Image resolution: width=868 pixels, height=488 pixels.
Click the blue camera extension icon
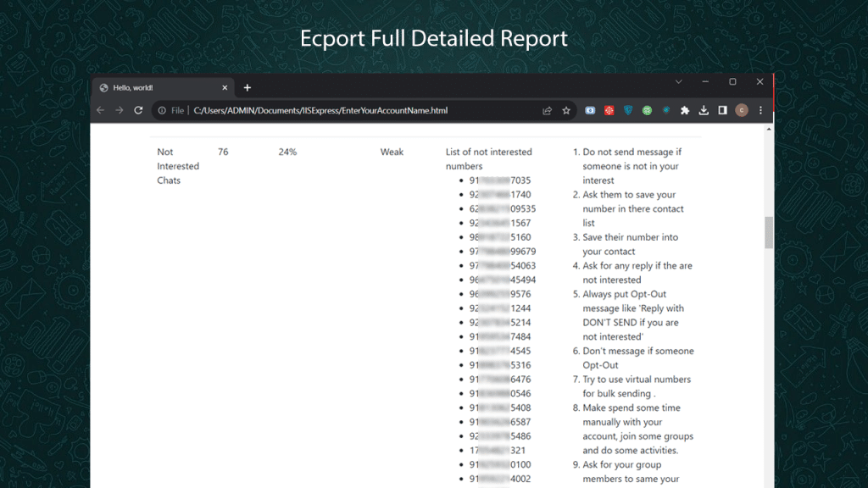(x=590, y=110)
